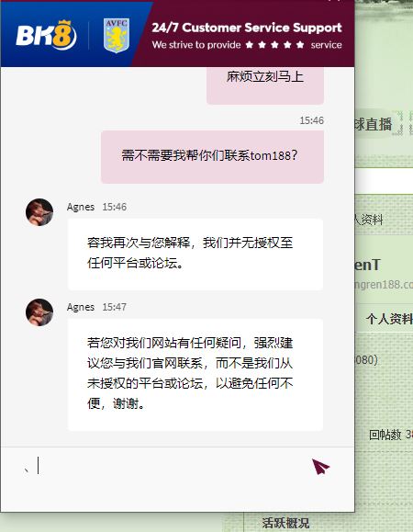Open the 个人资料 tab behind chat
The height and width of the screenshot is (532, 413).
pos(389,319)
